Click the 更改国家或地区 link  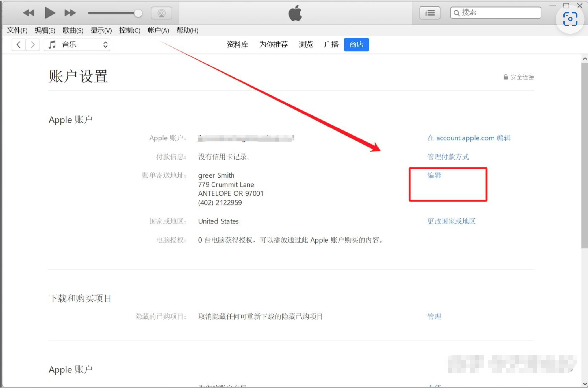tap(451, 221)
